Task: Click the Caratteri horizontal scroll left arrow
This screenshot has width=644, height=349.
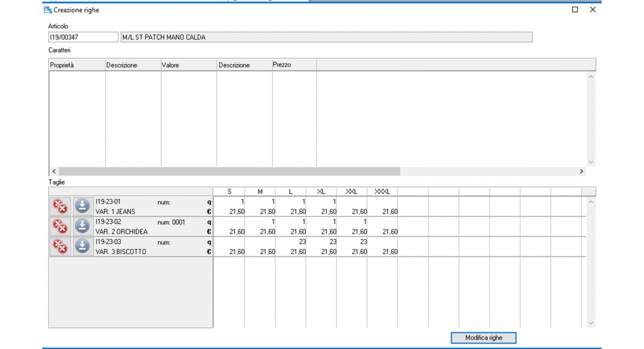Action: click(x=54, y=171)
